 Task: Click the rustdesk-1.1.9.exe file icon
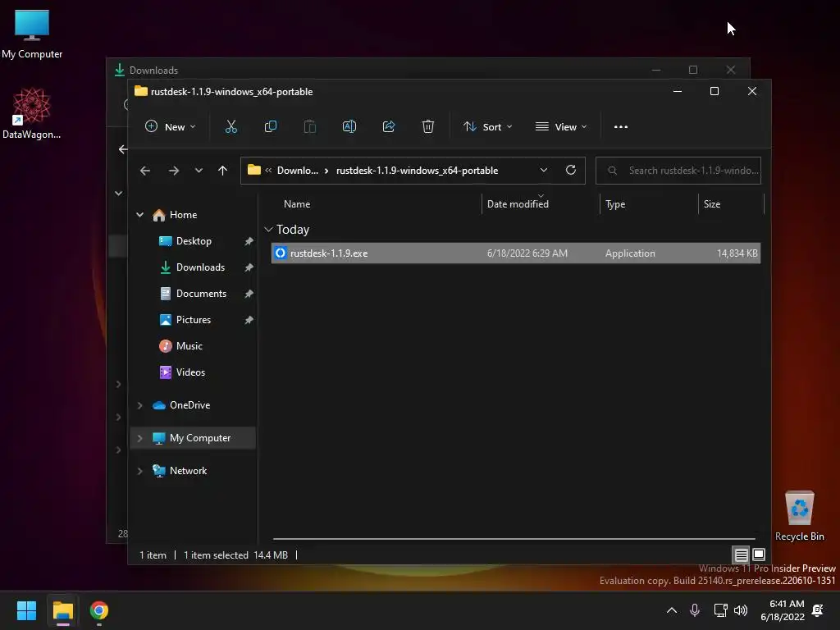point(281,253)
